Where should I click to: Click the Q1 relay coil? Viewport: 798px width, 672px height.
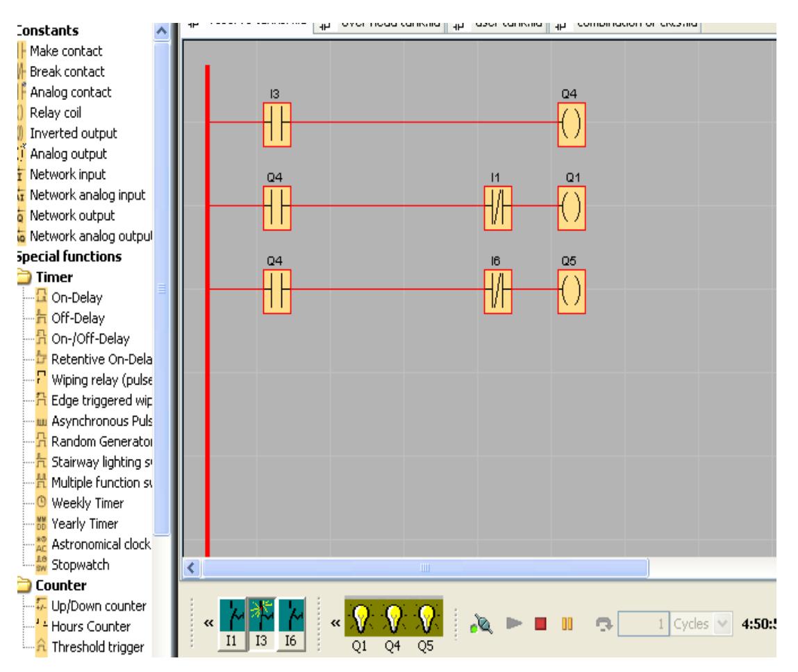click(x=571, y=208)
